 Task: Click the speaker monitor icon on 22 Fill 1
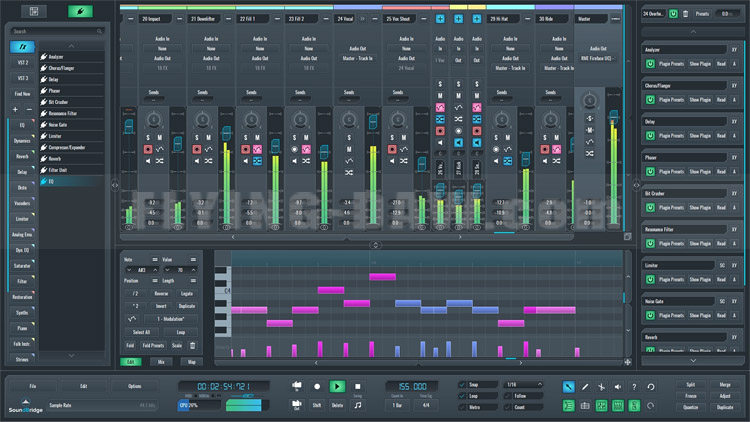coord(245,161)
